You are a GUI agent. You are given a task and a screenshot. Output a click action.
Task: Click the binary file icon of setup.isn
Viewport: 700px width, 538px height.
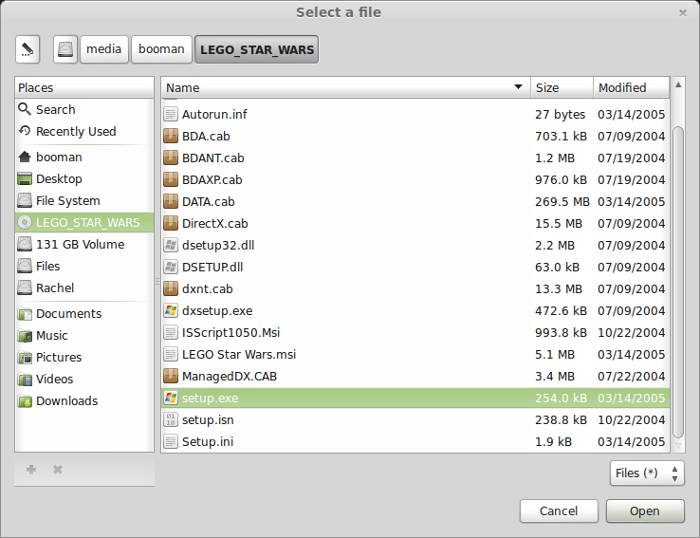(171, 419)
